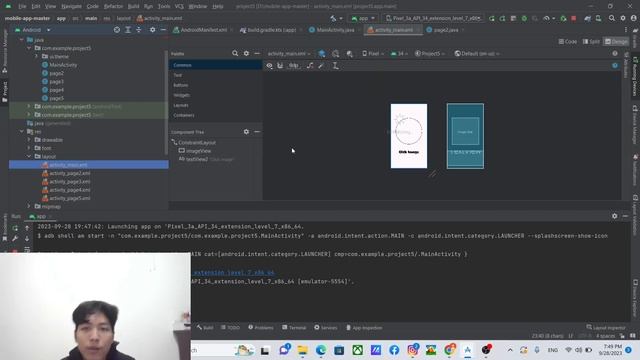640x360 pixels.
Task: Switch editor to Split view
Action: pos(591,42)
